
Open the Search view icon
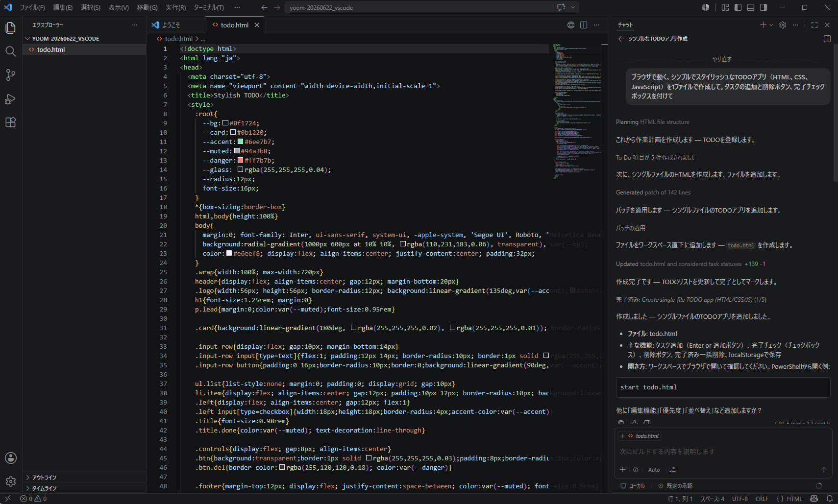(10, 51)
